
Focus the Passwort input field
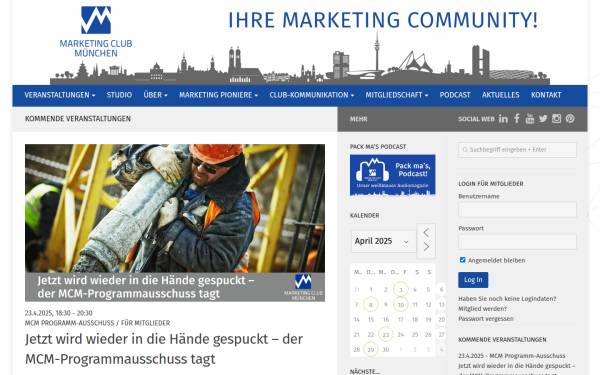pos(517,242)
